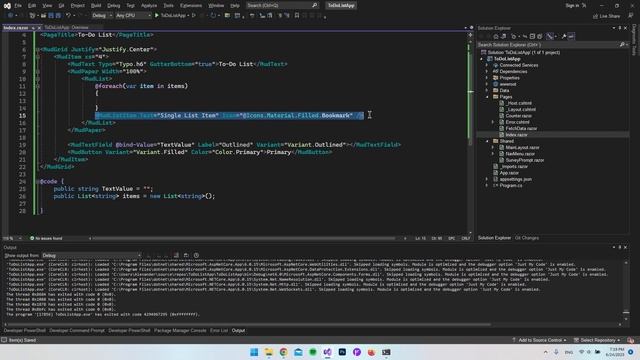Click the notifications icon at status bar end
Viewport: 640px width, 360px height.
pyautogui.click(x=631, y=340)
